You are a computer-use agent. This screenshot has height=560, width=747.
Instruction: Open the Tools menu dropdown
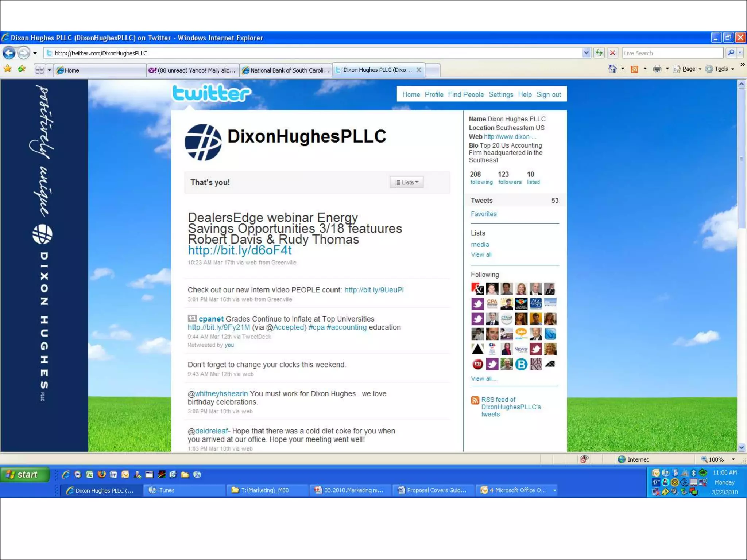point(720,69)
